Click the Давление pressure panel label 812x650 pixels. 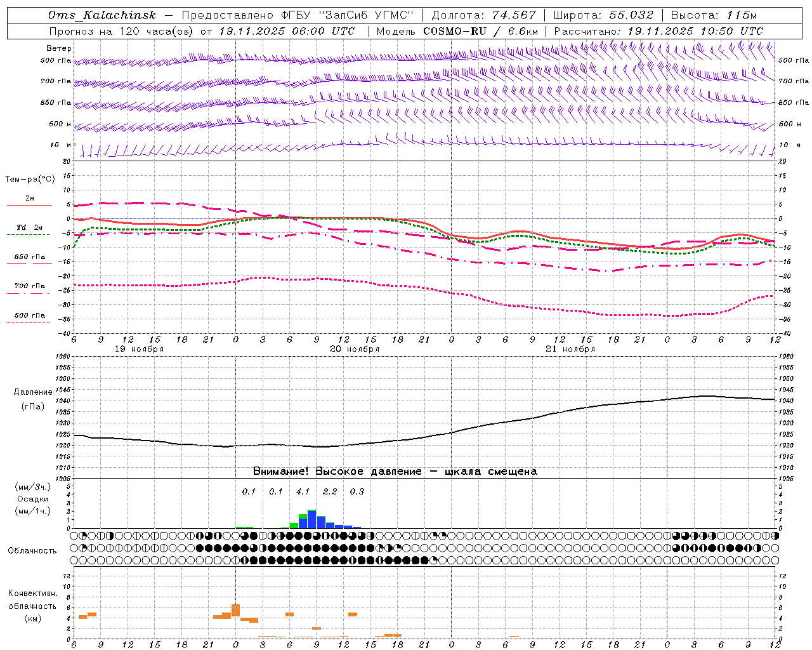point(32,392)
